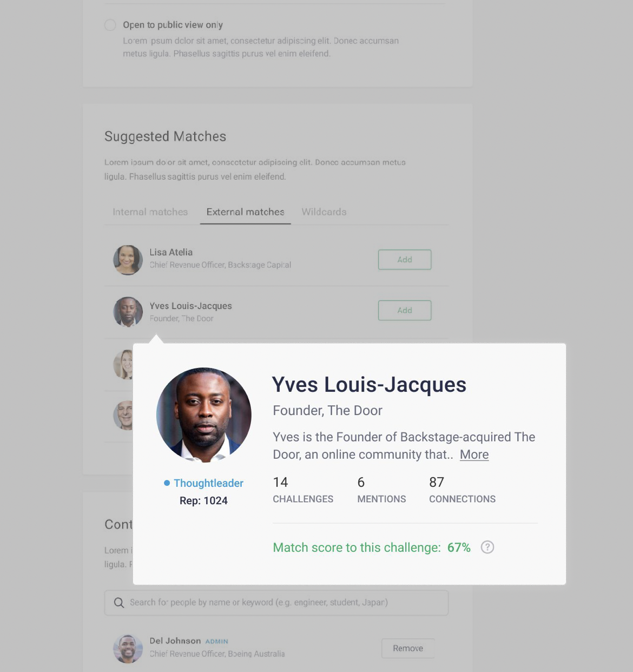Screen dimensions: 633x672
Task: Click the Thoughtleader label link
Action: tap(208, 483)
